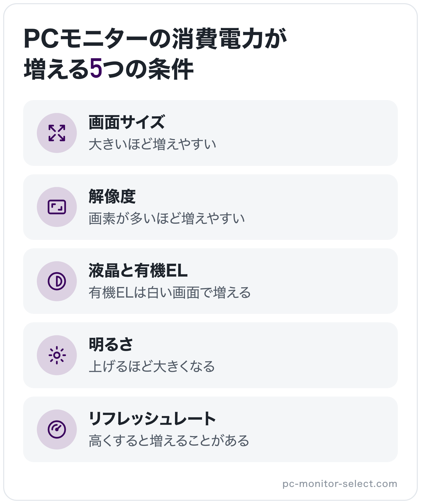Image resolution: width=421 pixels, height=504 pixels.
Task: Click the purple number 5 in the title
Action: coord(96,69)
